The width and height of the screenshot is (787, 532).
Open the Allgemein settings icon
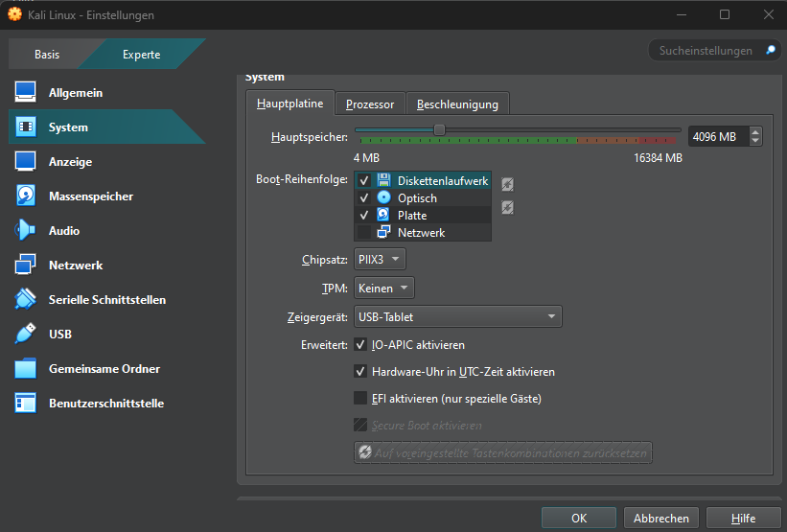pyautogui.click(x=26, y=93)
